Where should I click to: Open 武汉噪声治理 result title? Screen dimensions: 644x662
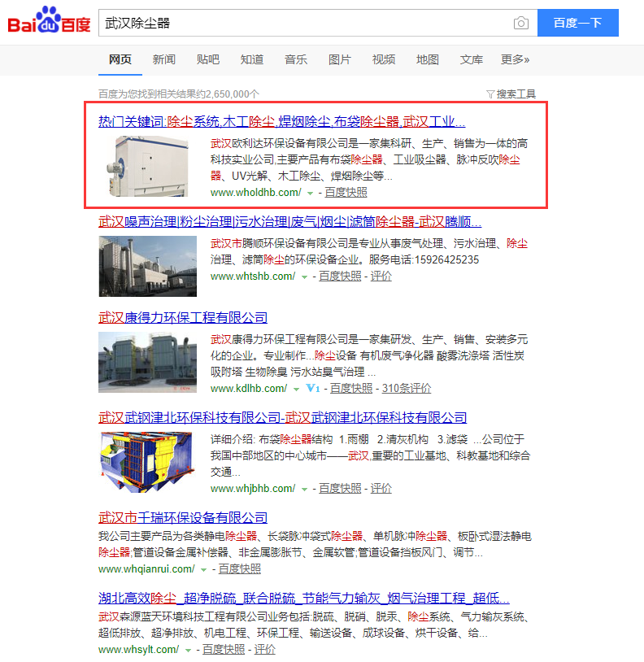tap(290, 222)
